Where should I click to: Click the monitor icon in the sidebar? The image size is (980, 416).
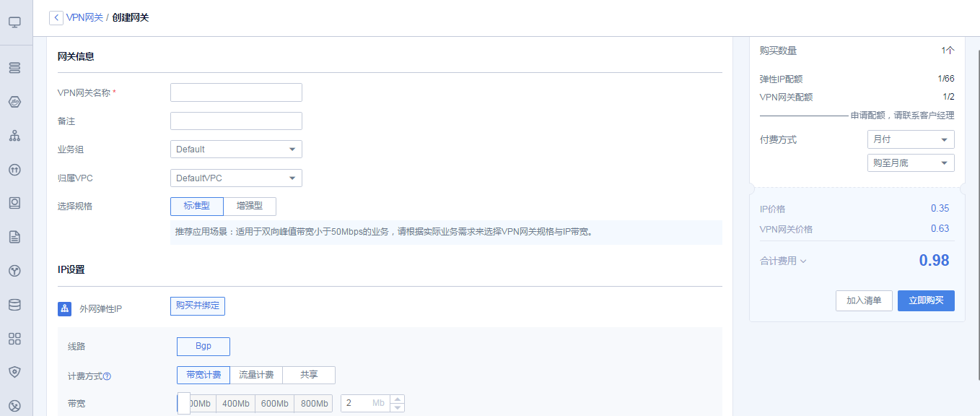(x=14, y=22)
